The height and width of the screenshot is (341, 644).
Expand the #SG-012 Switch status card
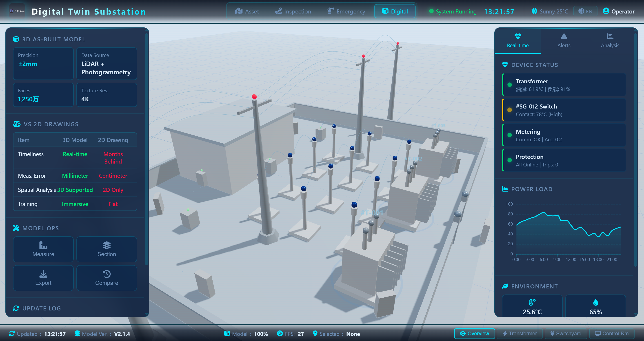564,110
